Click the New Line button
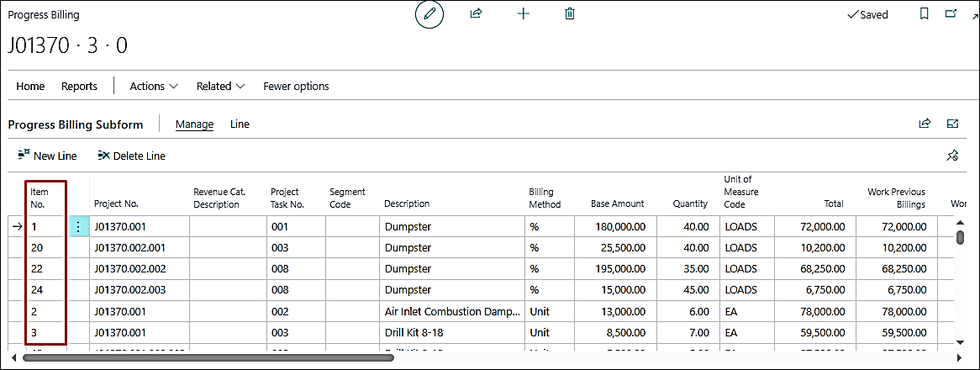Screen dimensions: 980x370 (x=47, y=156)
